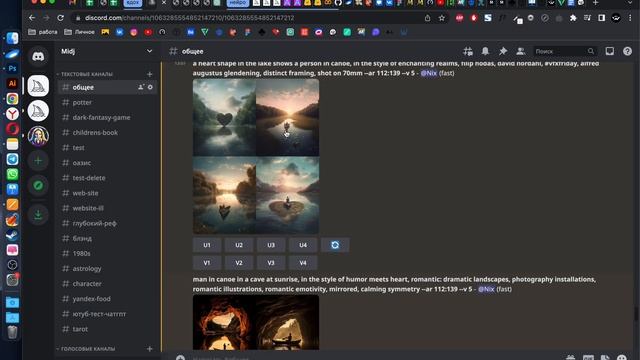Collapse ГОЛОСОВЫЕ КАНАЛЫ category
The image size is (640, 360).
click(x=88, y=349)
